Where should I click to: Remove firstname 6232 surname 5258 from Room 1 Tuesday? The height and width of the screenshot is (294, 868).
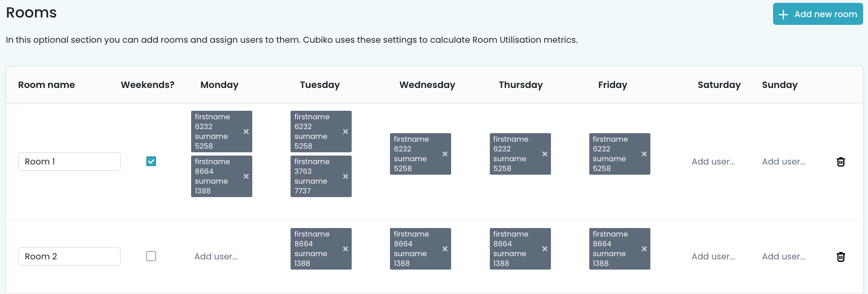346,132
